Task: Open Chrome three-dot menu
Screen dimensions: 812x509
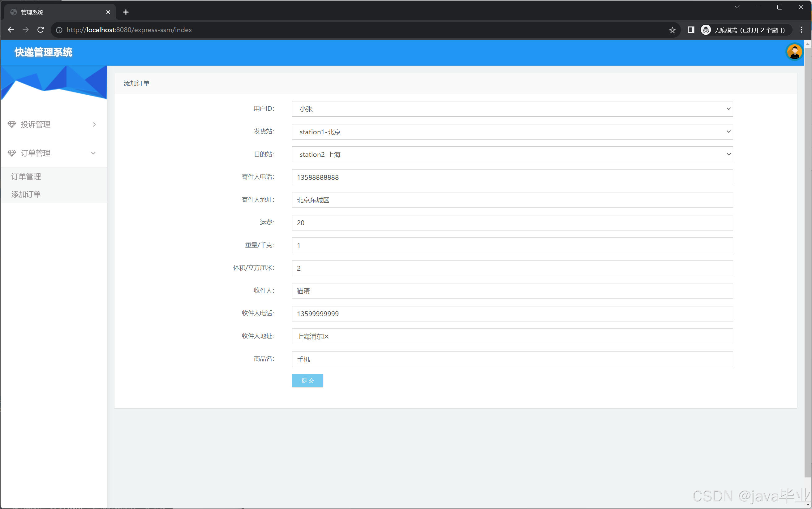Action: [x=801, y=30]
